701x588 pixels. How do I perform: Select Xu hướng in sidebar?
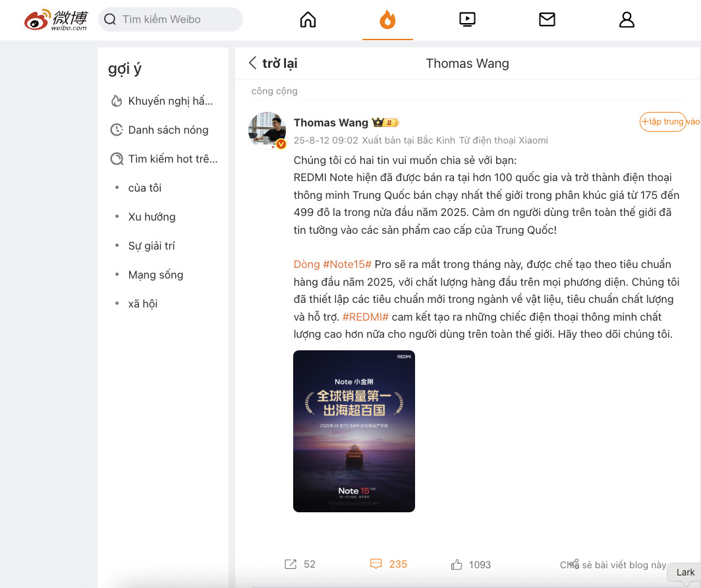tap(152, 217)
